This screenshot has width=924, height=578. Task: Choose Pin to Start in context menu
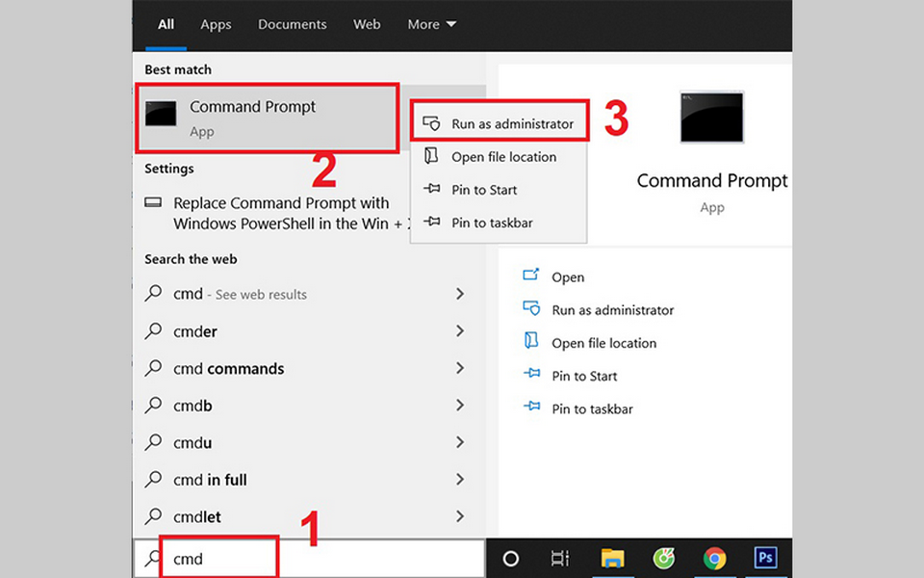click(500, 190)
